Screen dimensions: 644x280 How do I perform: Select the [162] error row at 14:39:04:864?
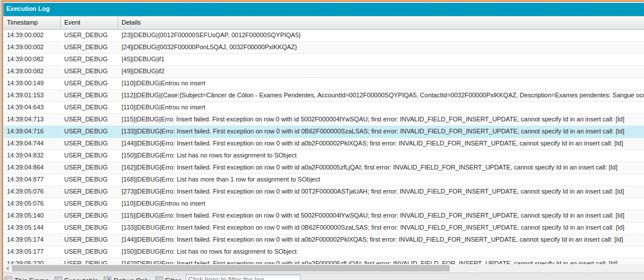pyautogui.click(x=323, y=167)
